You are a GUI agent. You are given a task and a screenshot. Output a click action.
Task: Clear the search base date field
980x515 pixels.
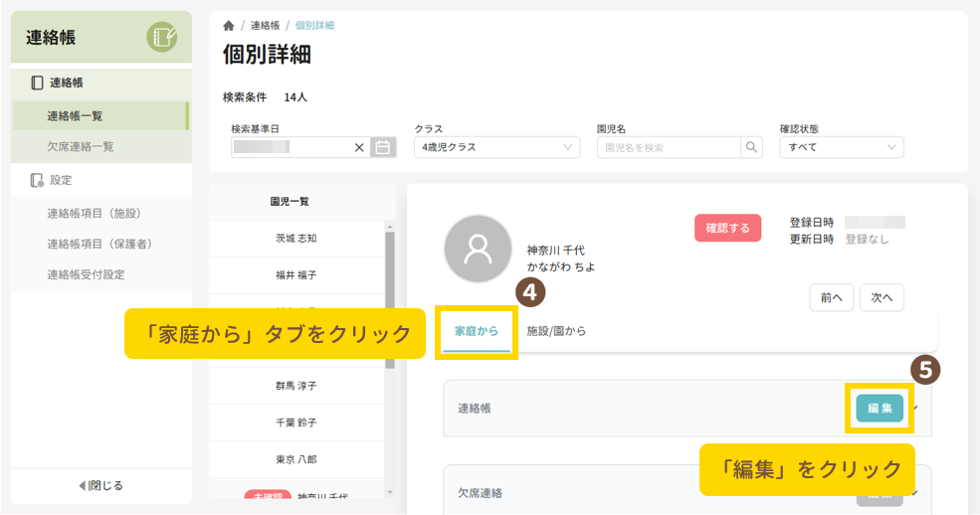coord(359,147)
